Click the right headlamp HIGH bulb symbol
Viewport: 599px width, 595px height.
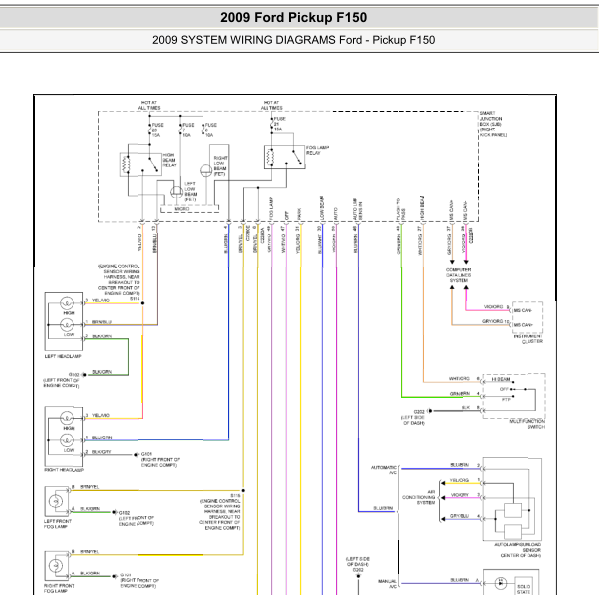click(67, 418)
